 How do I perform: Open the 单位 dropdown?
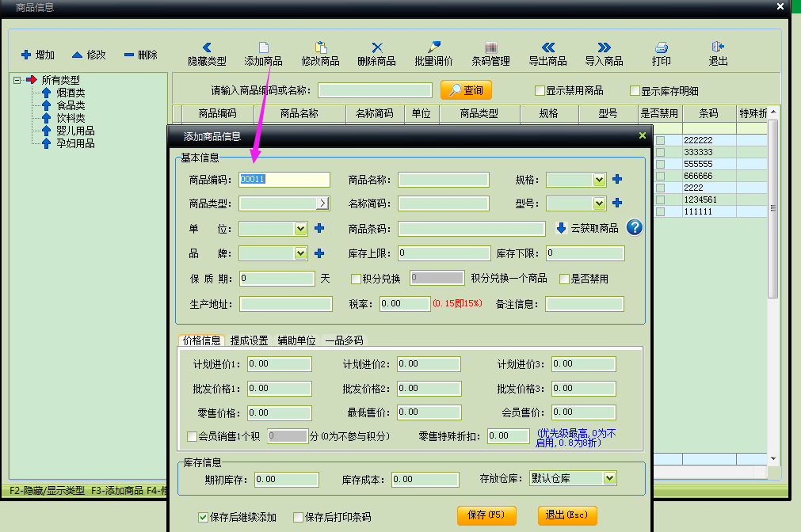[x=300, y=228]
